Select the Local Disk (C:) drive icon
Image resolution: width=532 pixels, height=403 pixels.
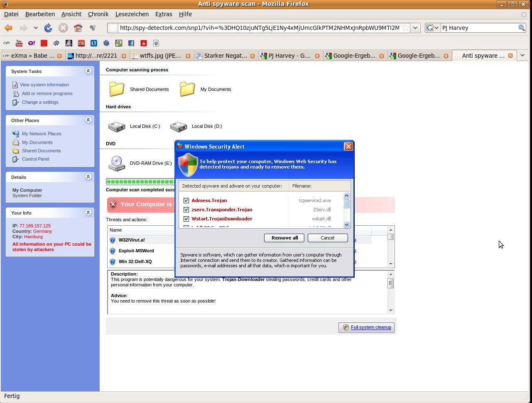(117, 126)
